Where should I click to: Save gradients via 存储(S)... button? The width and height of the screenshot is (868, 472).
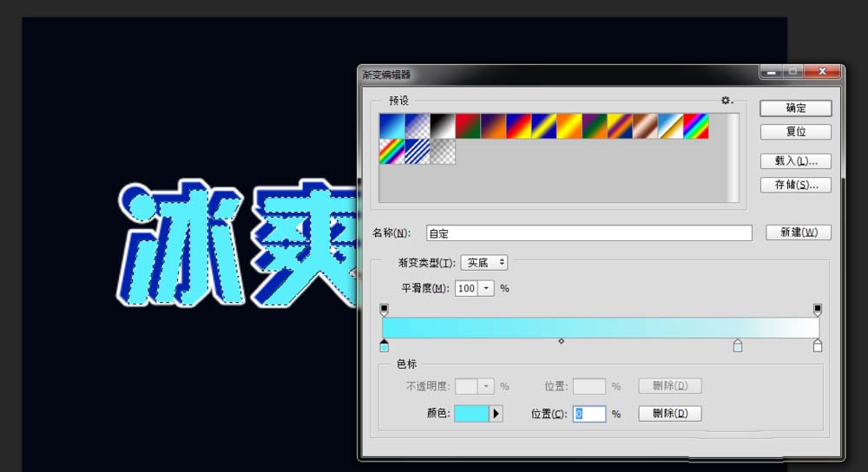pyautogui.click(x=795, y=185)
